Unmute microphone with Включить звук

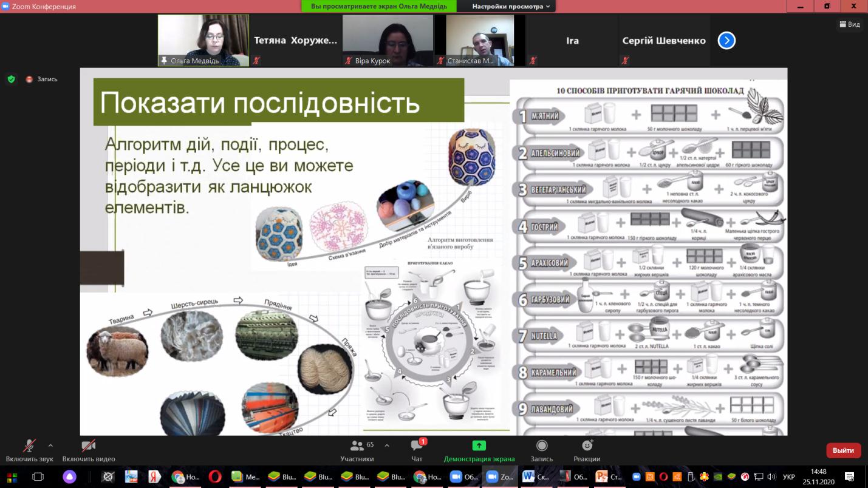point(29,450)
